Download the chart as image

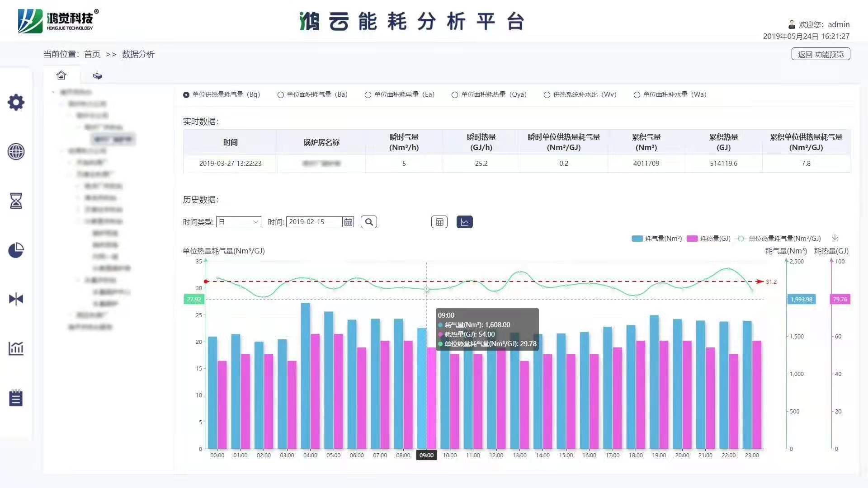pyautogui.click(x=835, y=238)
